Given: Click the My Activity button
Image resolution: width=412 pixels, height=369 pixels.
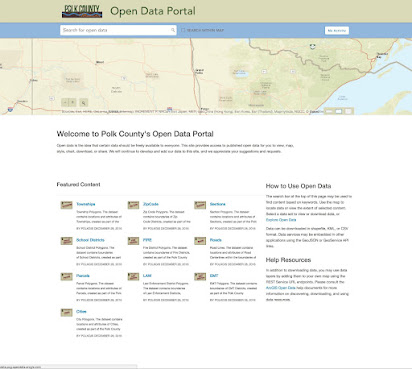Looking at the screenshot, I should point(337,30).
